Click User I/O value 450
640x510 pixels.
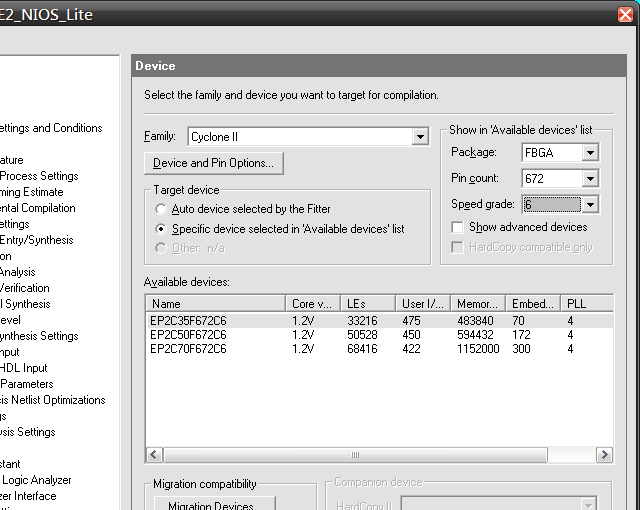coord(411,335)
